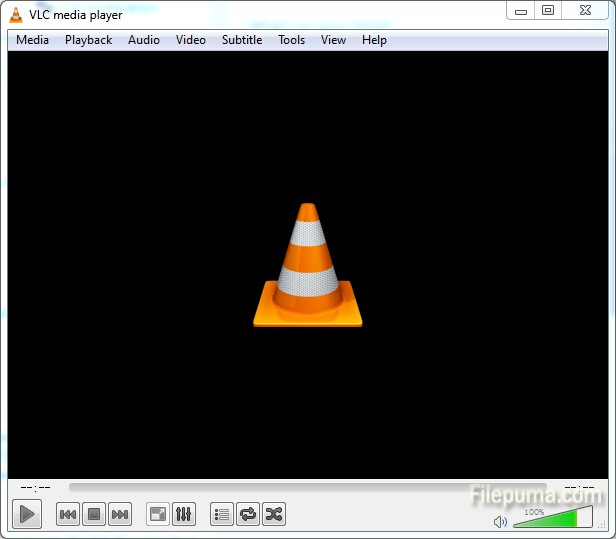Click the VLC cone title bar icon

click(x=16, y=15)
